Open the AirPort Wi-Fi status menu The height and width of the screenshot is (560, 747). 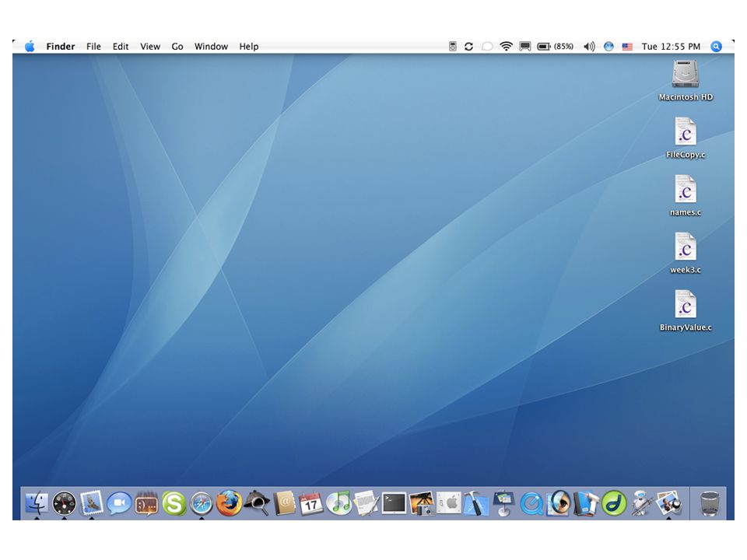506,46
